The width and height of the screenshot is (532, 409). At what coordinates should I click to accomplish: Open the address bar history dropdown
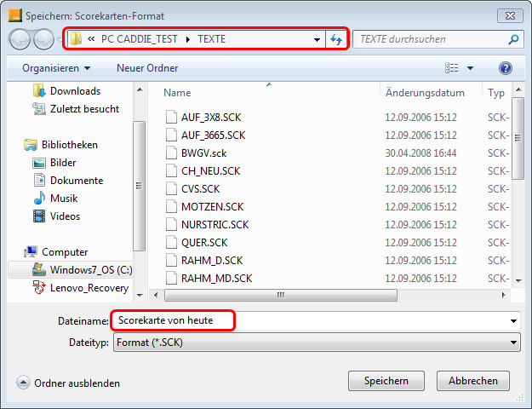pos(317,39)
